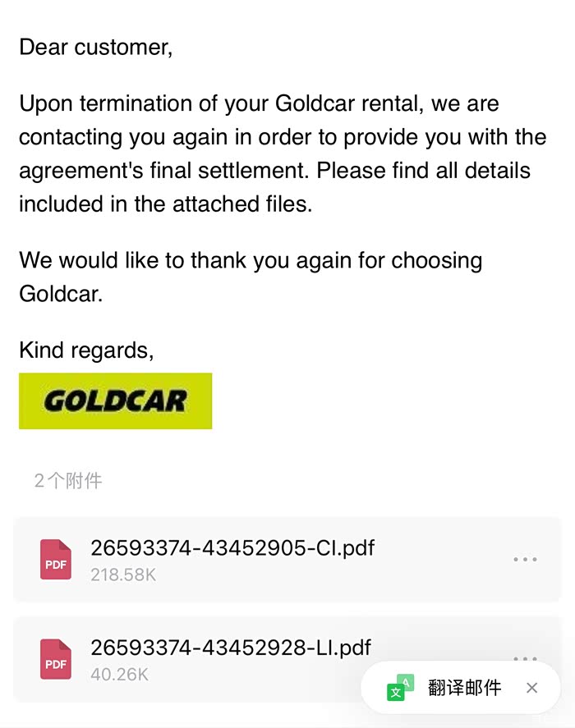Open the 26593374-43452905-CI.pdf file name

pos(232,547)
